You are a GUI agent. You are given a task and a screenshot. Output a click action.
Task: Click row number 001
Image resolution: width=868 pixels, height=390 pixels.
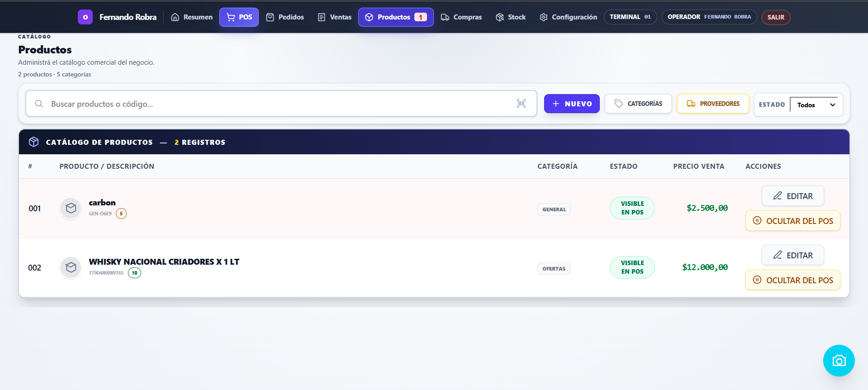[35, 209]
